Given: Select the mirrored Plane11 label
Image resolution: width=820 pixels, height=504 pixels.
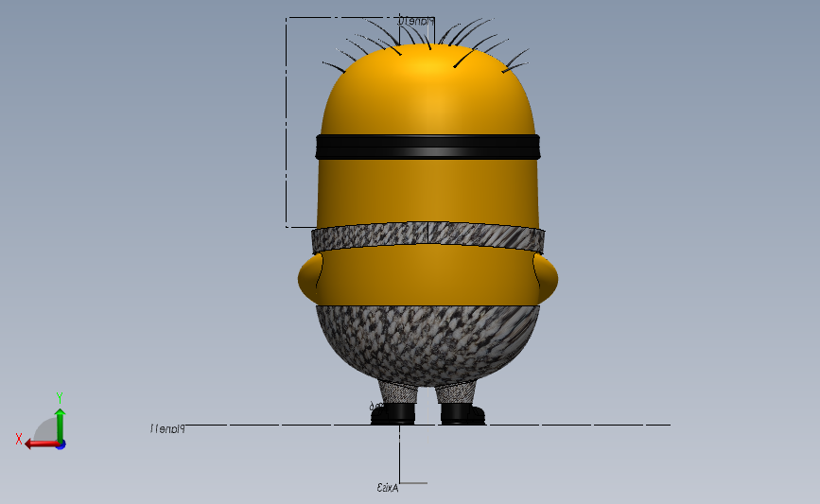Looking at the screenshot, I should pyautogui.click(x=167, y=428).
